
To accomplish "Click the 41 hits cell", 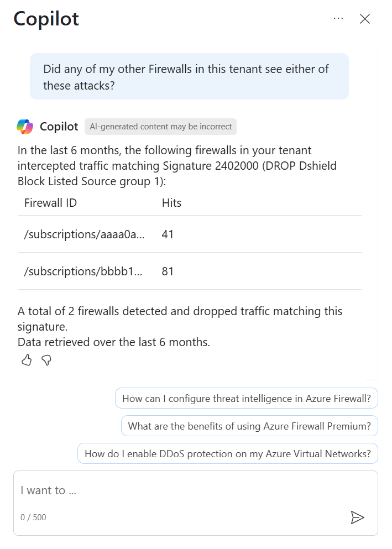I will pyautogui.click(x=168, y=234).
